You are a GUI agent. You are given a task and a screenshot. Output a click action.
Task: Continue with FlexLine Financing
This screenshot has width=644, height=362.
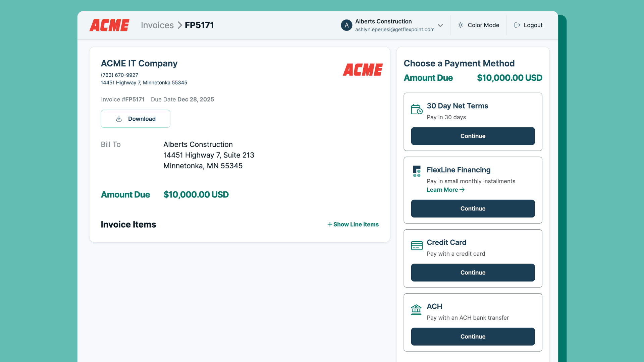(473, 208)
